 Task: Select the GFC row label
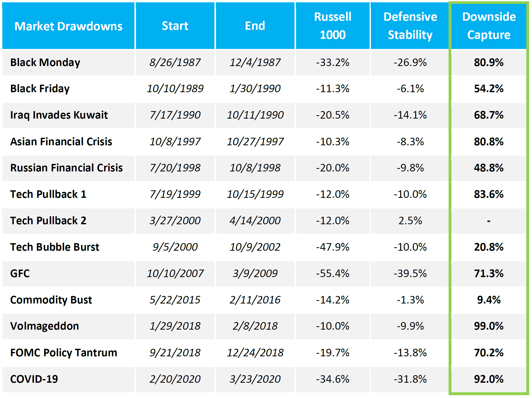(20, 273)
